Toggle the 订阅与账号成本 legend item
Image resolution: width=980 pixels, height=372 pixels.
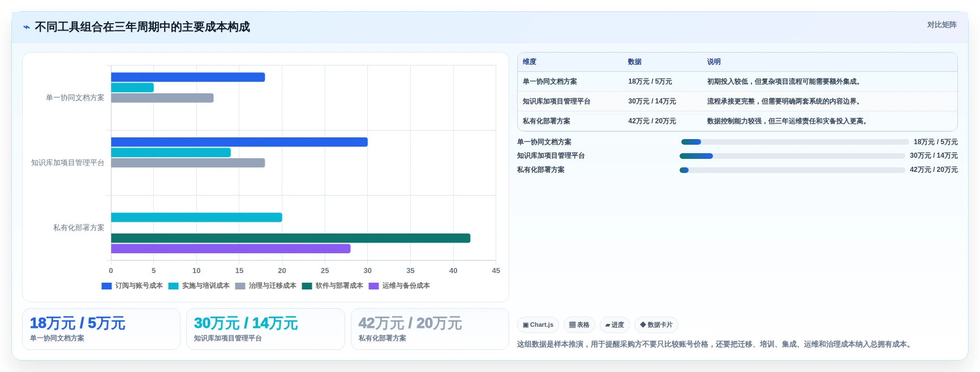coord(132,286)
